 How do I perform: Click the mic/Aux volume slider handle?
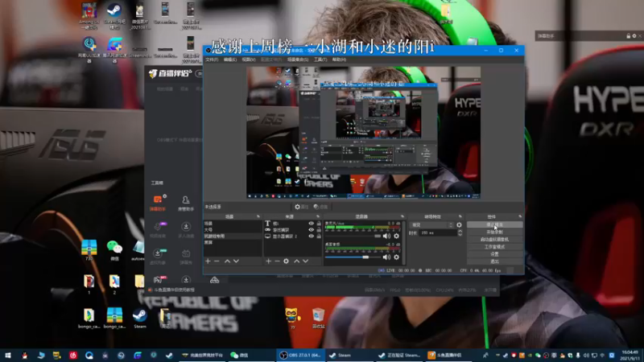tap(378, 236)
